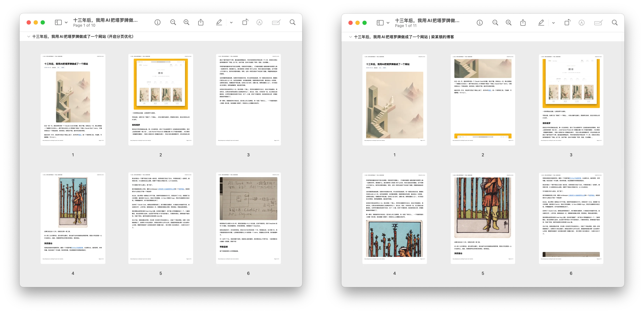644x313 pixels.
Task: Zoom out in the left Preview window
Action: pyautogui.click(x=173, y=22)
